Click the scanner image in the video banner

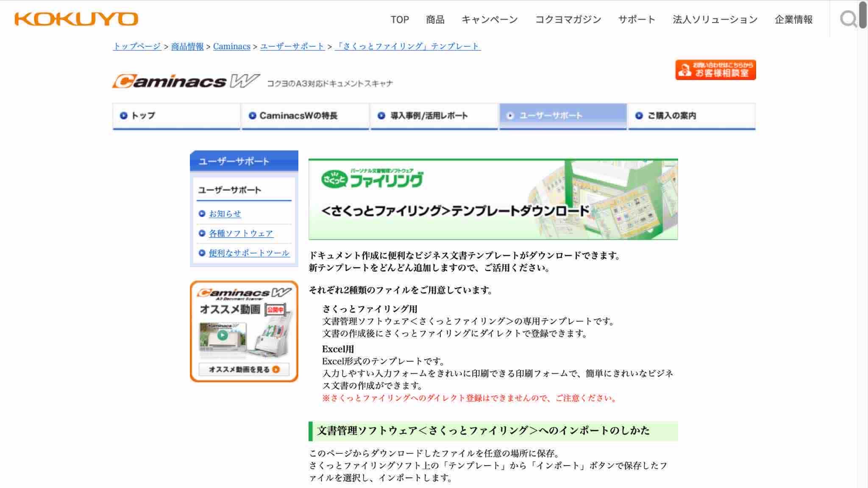pyautogui.click(x=269, y=335)
